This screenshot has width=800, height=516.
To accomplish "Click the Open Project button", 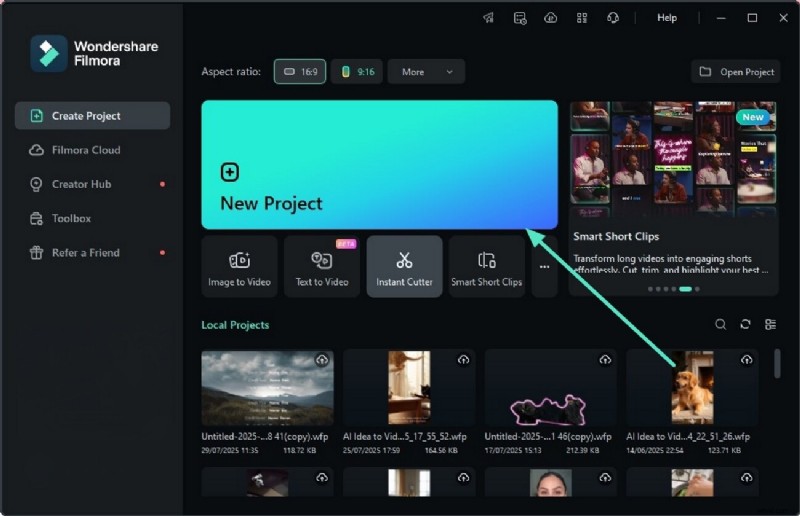I will [736, 72].
